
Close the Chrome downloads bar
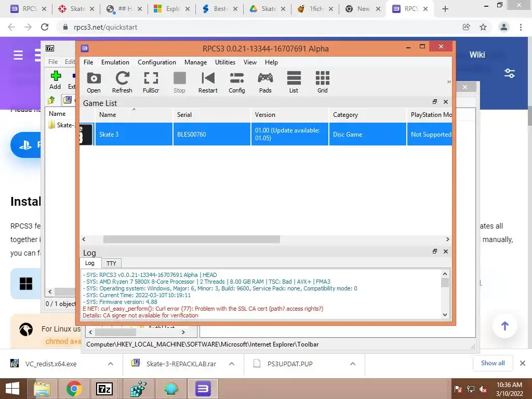(523, 363)
